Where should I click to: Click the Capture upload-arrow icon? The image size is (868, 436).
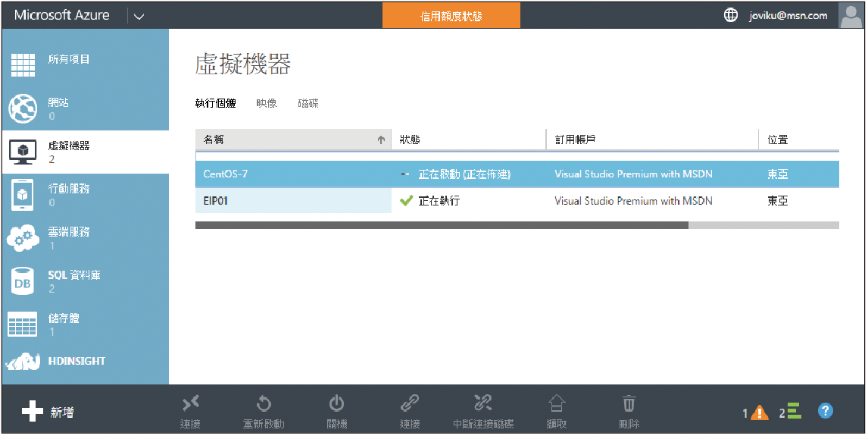pos(557,404)
